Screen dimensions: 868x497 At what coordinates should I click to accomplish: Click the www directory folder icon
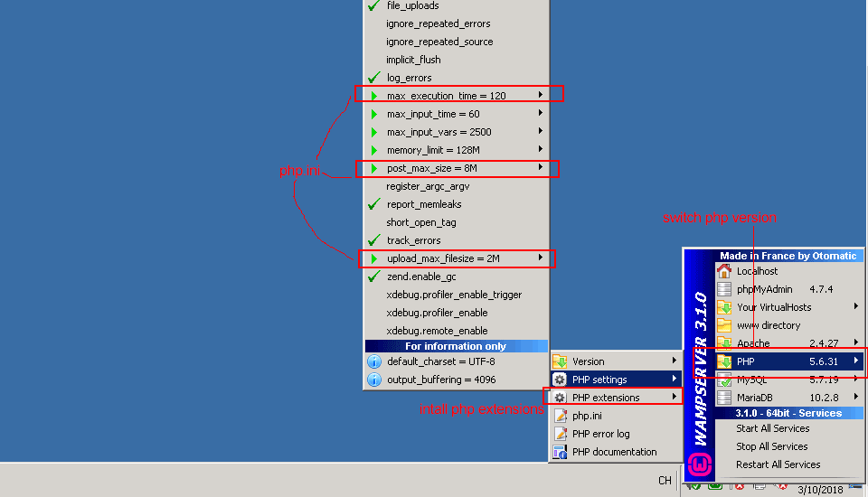pos(724,325)
